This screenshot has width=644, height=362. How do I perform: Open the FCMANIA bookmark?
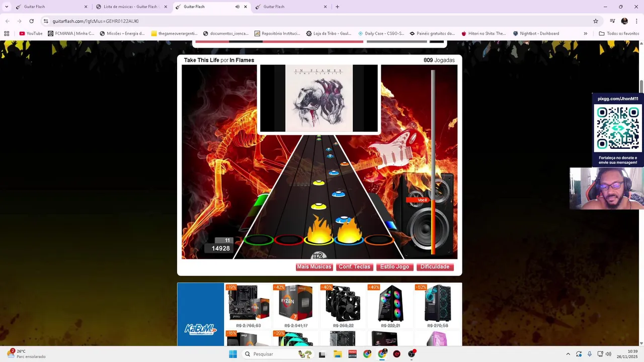point(71,34)
